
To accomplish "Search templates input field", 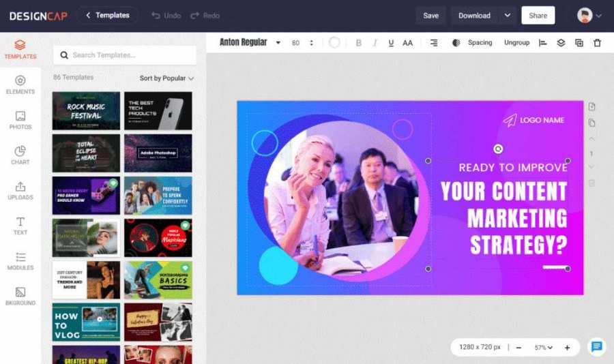I will (x=125, y=55).
